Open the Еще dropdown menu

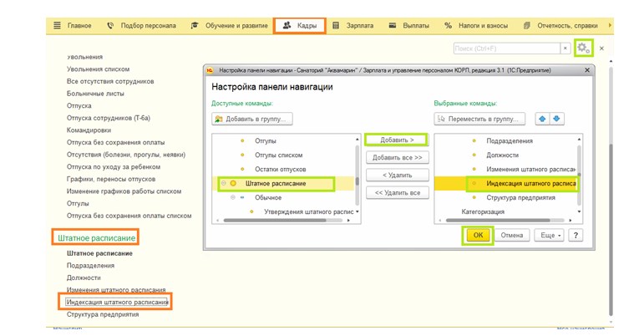tap(549, 236)
